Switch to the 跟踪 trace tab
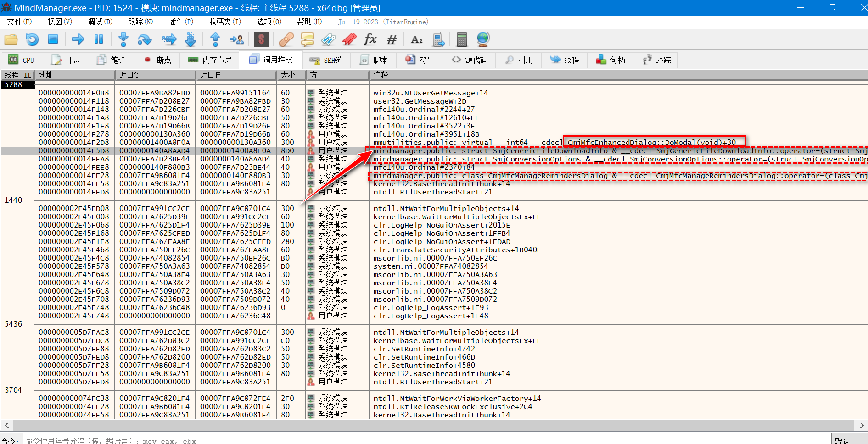Image resolution: width=868 pixels, height=444 pixels. (x=656, y=60)
